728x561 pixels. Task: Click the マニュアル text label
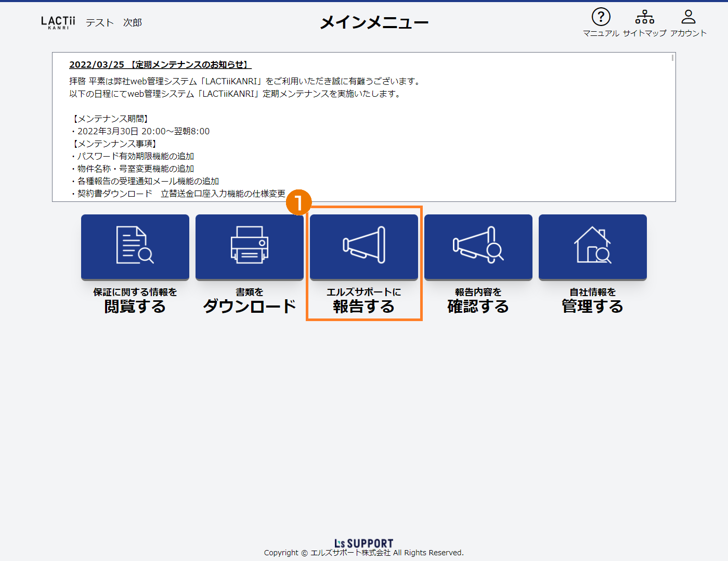[601, 33]
